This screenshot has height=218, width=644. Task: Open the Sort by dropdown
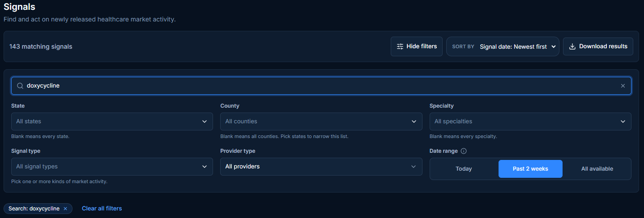coord(503,46)
